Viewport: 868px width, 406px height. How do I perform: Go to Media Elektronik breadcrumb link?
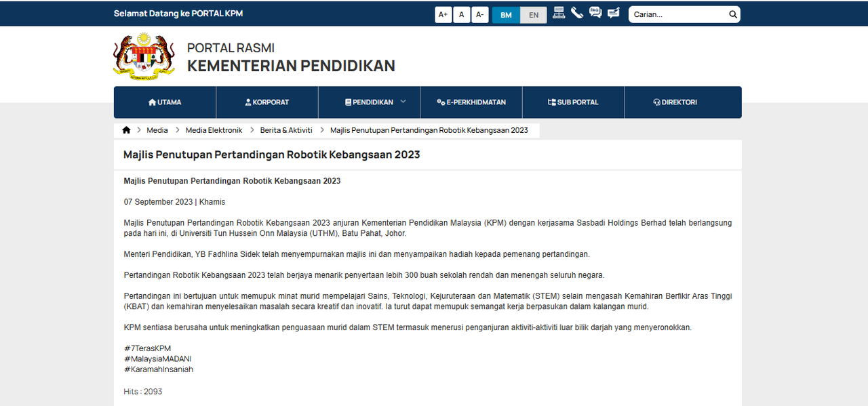click(x=214, y=130)
